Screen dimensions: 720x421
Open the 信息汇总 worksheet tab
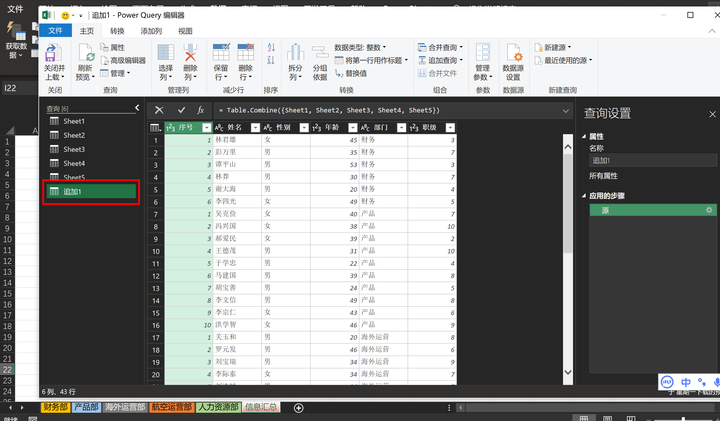click(261, 407)
